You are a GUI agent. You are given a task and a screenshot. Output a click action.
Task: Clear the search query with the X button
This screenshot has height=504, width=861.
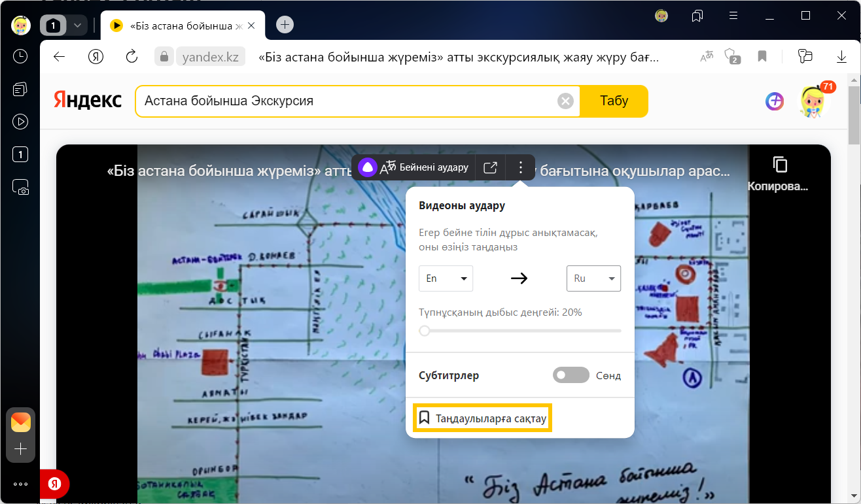point(565,101)
